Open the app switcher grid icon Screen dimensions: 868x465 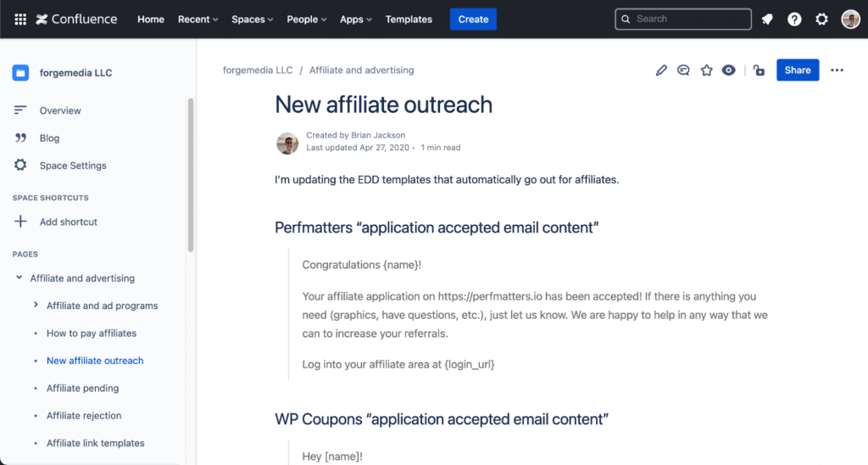[x=20, y=20]
